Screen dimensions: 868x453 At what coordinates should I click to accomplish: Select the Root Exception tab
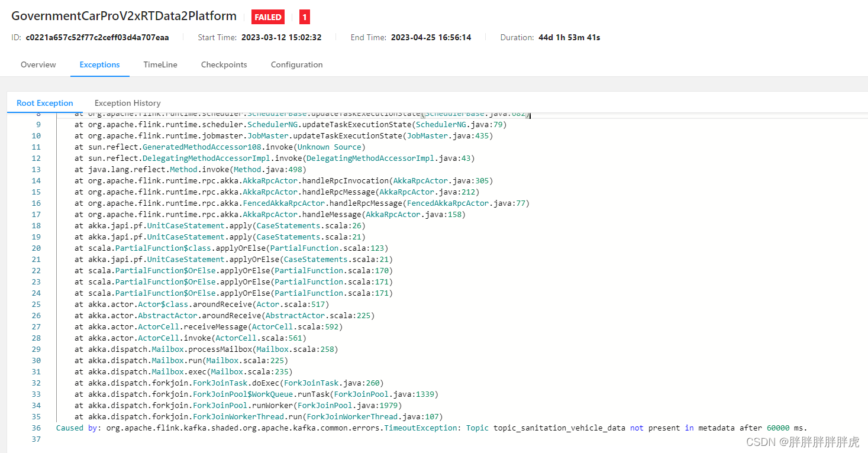pyautogui.click(x=45, y=103)
